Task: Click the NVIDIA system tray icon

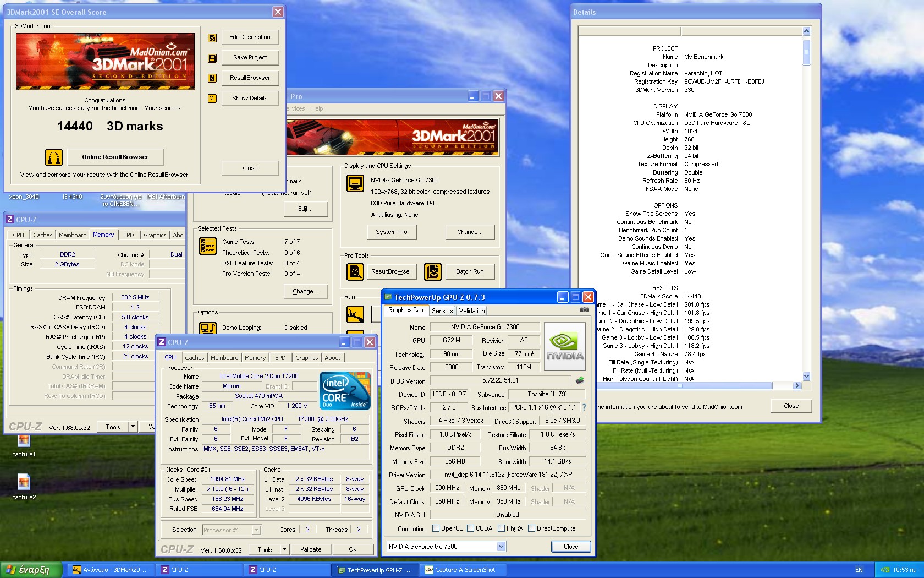Action: point(885,570)
